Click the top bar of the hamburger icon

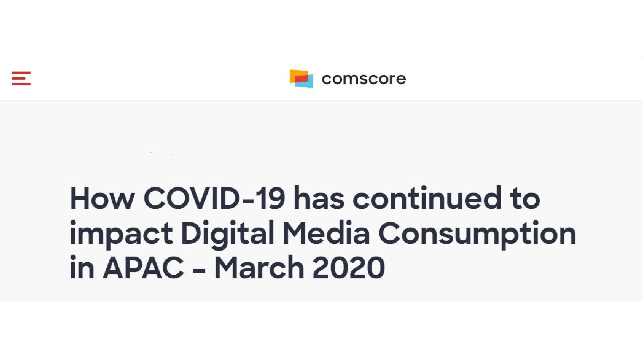coord(21,73)
